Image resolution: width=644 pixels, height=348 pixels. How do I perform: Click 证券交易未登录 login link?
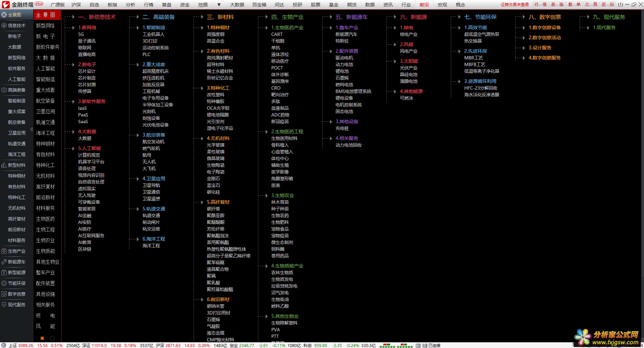click(515, 5)
